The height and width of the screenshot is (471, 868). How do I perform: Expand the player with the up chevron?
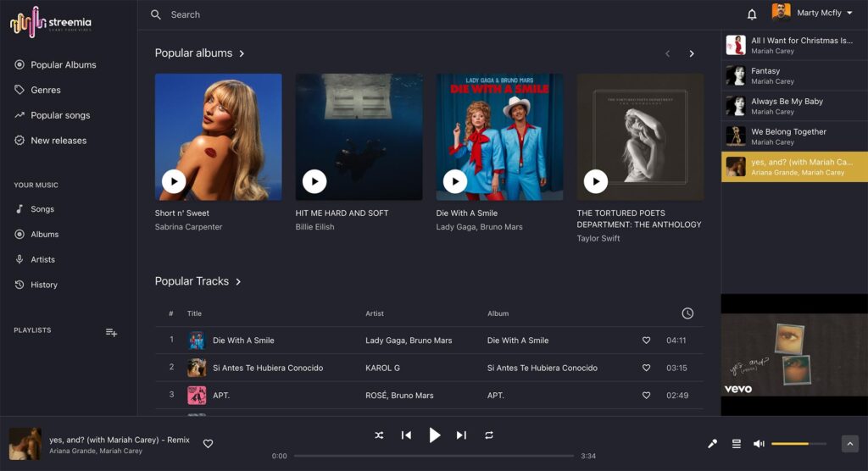849,444
